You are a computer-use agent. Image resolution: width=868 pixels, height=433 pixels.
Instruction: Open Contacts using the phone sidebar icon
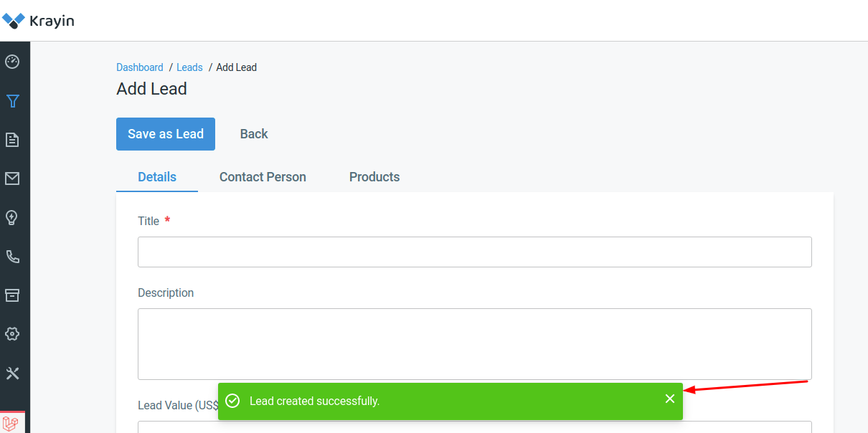tap(13, 256)
